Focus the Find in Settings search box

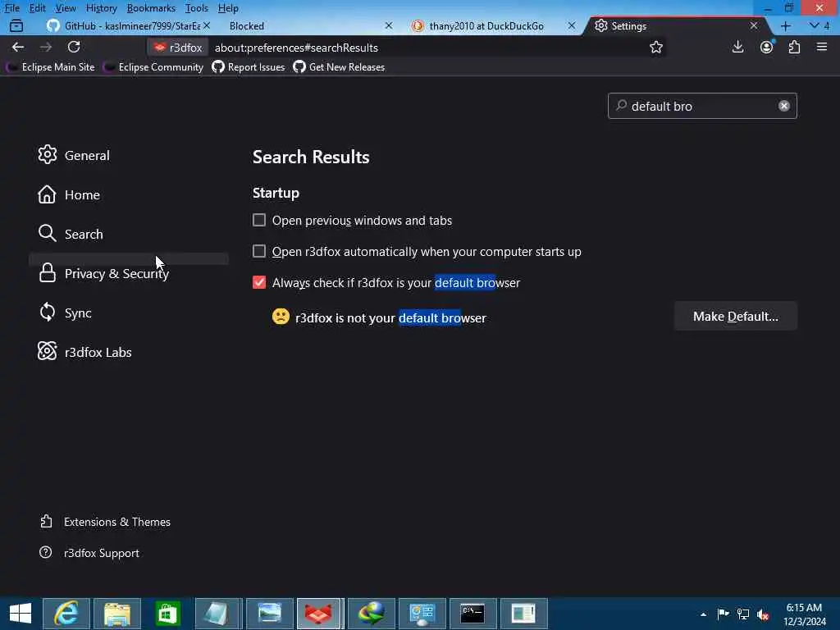coord(702,106)
